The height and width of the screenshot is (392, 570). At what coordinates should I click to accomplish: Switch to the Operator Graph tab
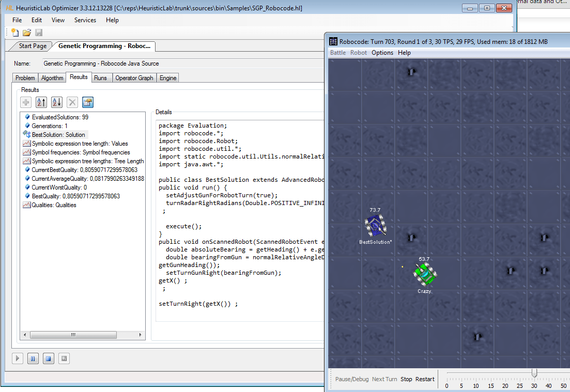coord(134,78)
